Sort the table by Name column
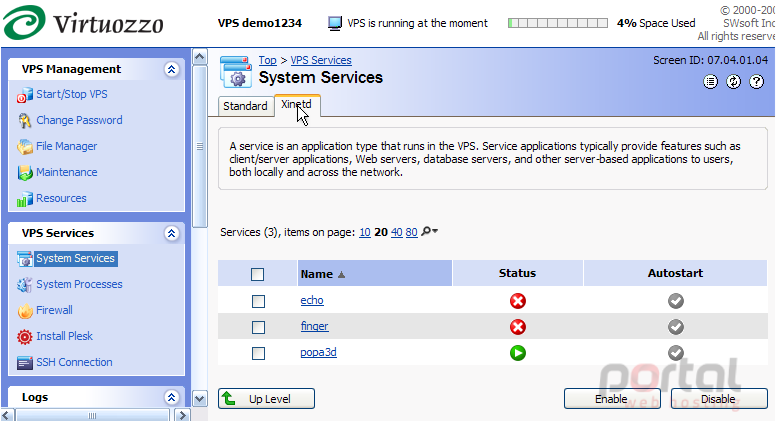The width and height of the screenshot is (776, 422). click(x=375, y=274)
